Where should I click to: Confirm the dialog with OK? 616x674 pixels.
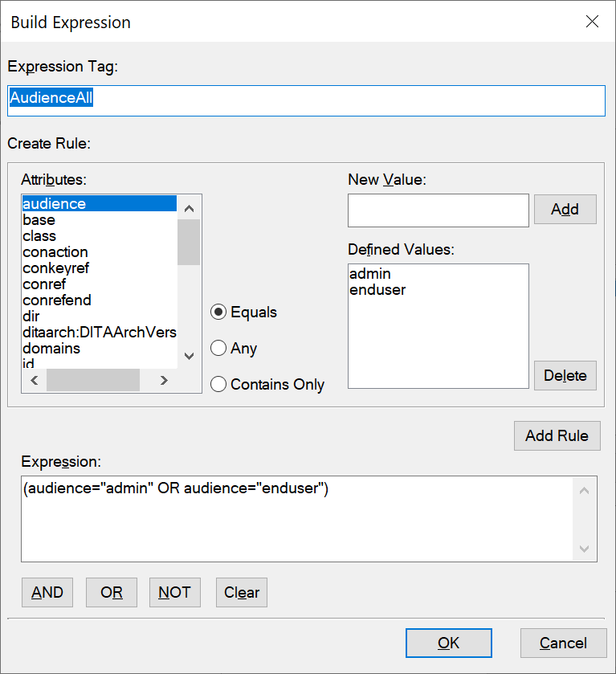pyautogui.click(x=448, y=643)
